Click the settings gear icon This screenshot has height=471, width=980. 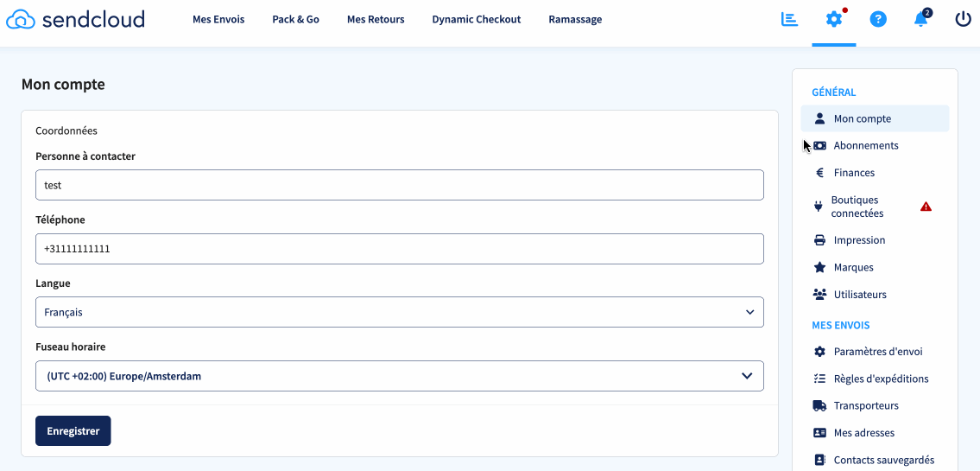click(833, 19)
